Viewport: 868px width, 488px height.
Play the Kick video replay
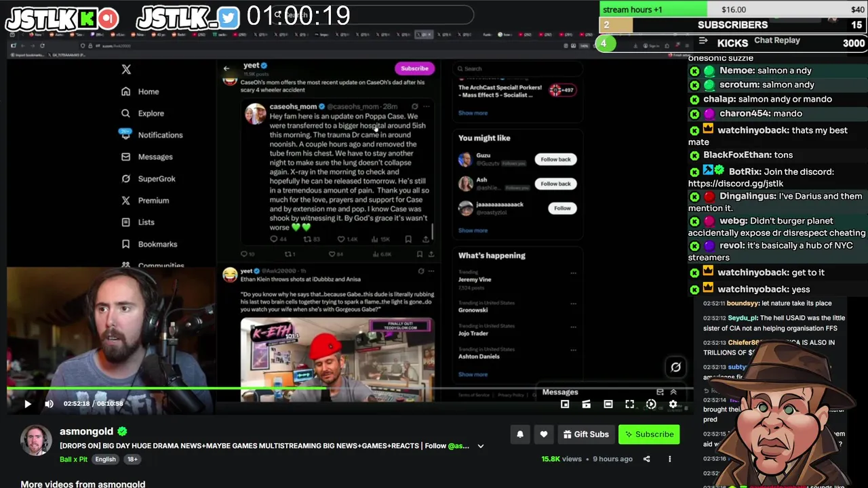coord(28,404)
